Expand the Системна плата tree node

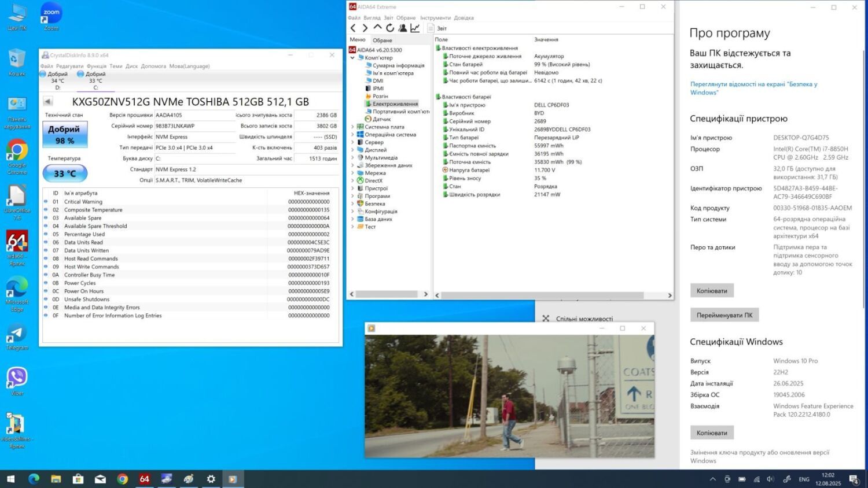352,127
